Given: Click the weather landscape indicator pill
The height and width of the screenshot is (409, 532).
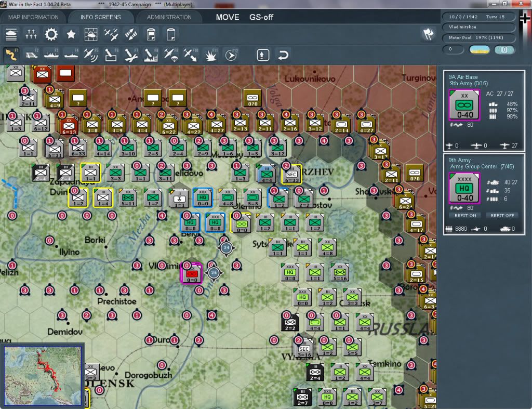Looking at the screenshot, I should click(x=480, y=49).
